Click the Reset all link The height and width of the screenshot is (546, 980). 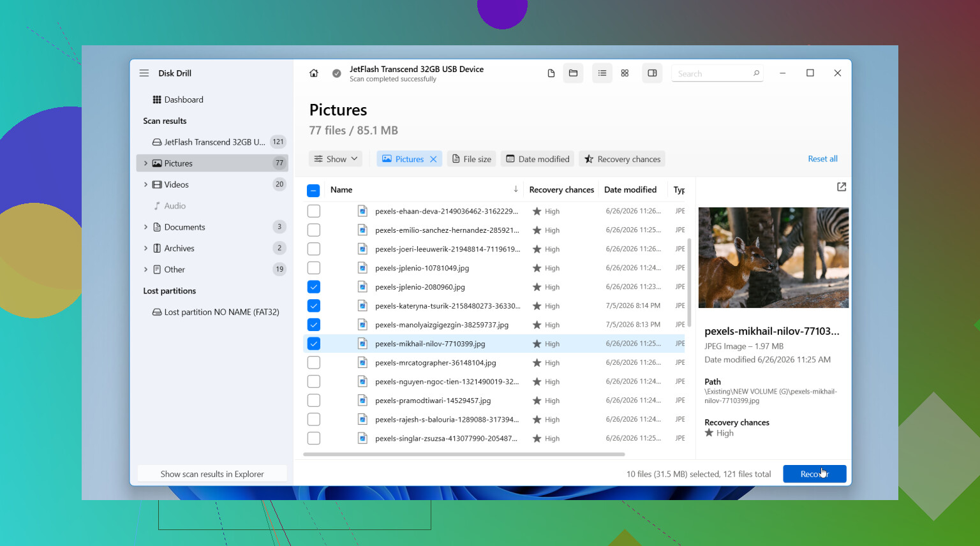pos(822,159)
